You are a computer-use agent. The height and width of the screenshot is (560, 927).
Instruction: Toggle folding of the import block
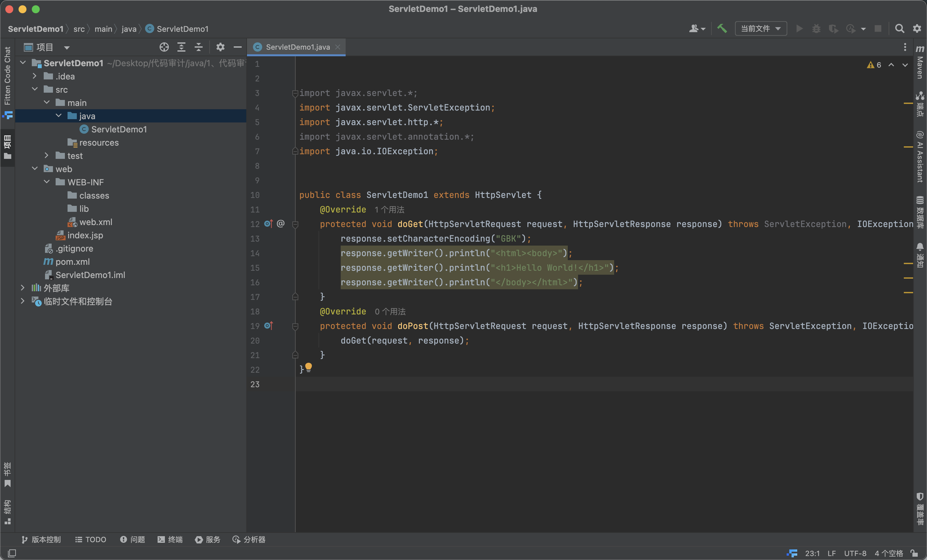click(x=295, y=93)
